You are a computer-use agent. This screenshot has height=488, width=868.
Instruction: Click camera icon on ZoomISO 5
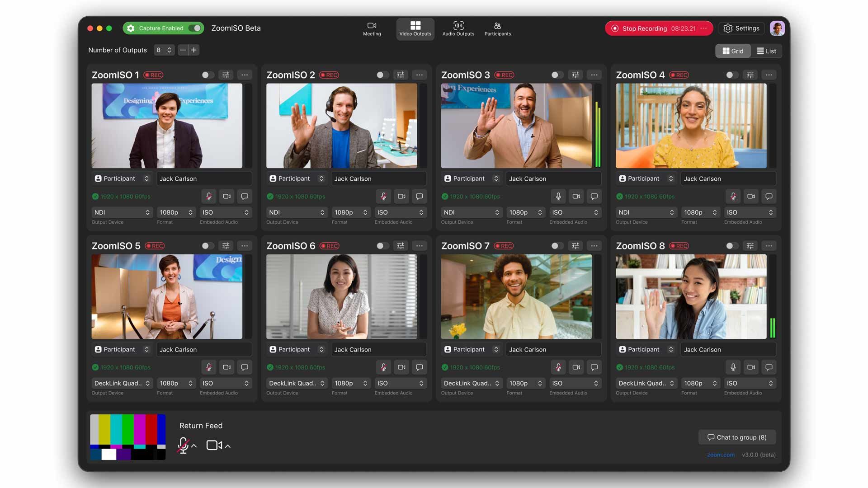tap(227, 367)
